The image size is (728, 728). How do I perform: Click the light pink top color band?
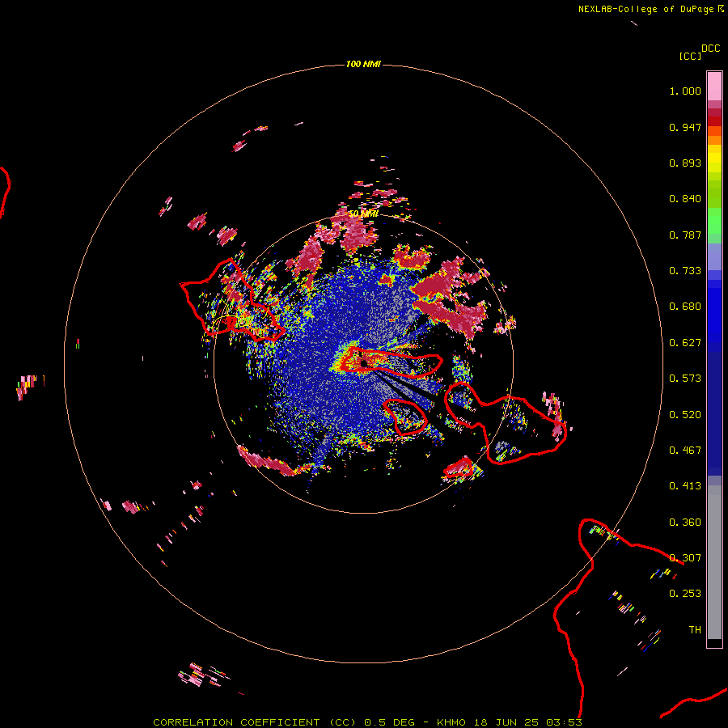click(x=714, y=87)
